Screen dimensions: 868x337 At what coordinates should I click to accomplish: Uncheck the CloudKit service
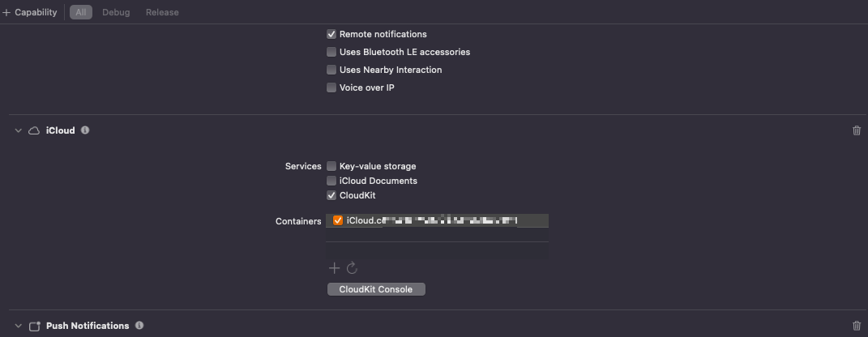(x=331, y=195)
